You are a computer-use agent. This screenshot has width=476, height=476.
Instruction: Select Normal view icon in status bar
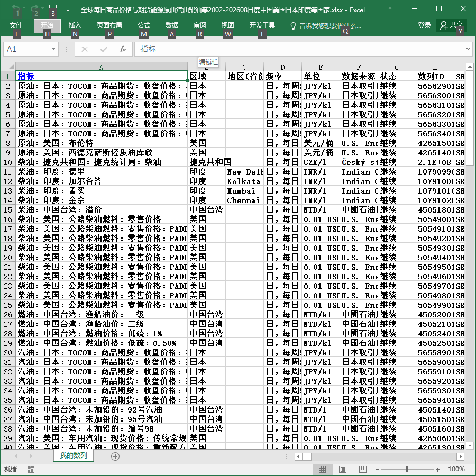(323, 469)
